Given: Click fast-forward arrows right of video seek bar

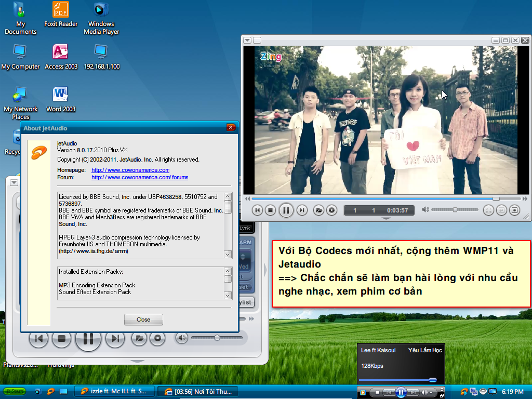Looking at the screenshot, I should tap(525, 198).
